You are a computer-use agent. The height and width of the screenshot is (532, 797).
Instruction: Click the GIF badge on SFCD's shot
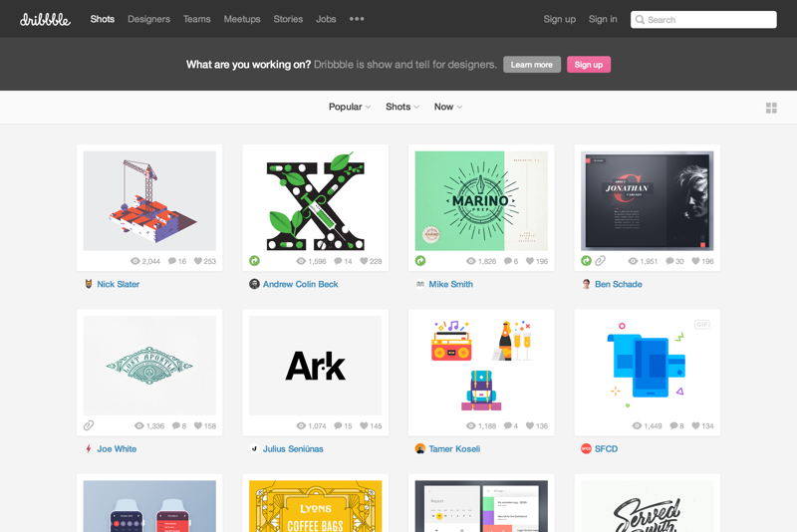[702, 324]
